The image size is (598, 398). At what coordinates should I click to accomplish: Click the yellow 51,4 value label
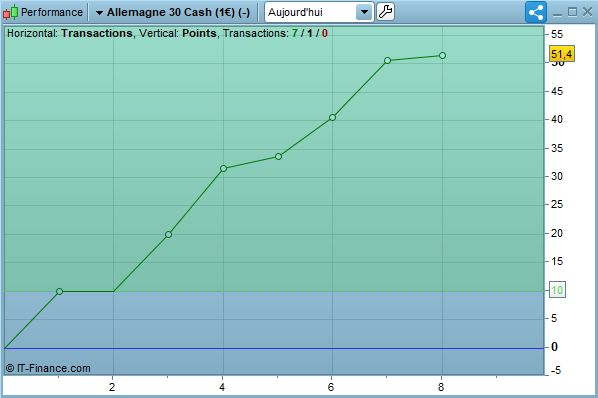coord(561,54)
